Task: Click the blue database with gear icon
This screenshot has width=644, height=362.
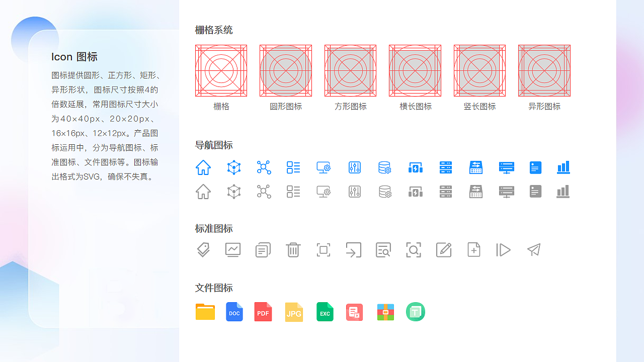Action: 385,167
